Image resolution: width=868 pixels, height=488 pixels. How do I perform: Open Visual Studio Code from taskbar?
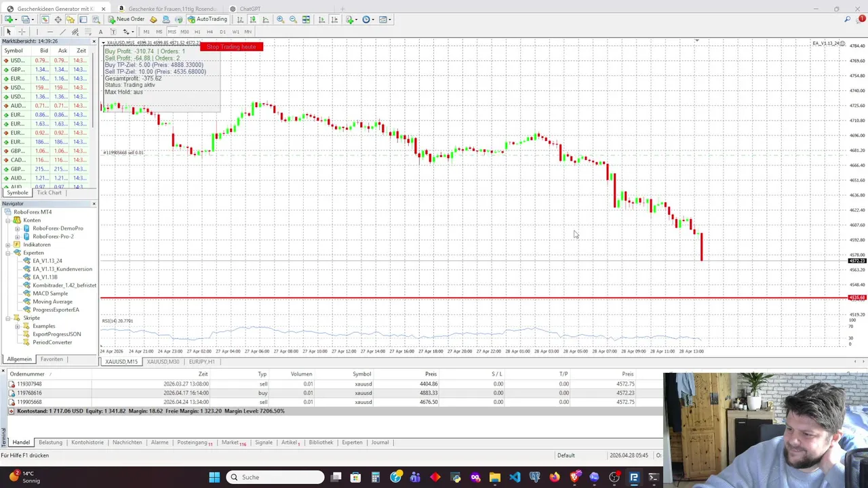pyautogui.click(x=515, y=477)
